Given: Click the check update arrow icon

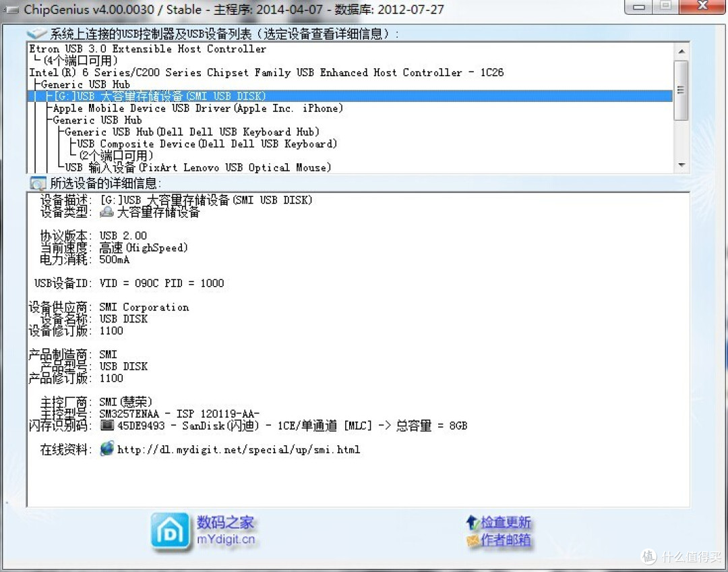Looking at the screenshot, I should coord(473,522).
